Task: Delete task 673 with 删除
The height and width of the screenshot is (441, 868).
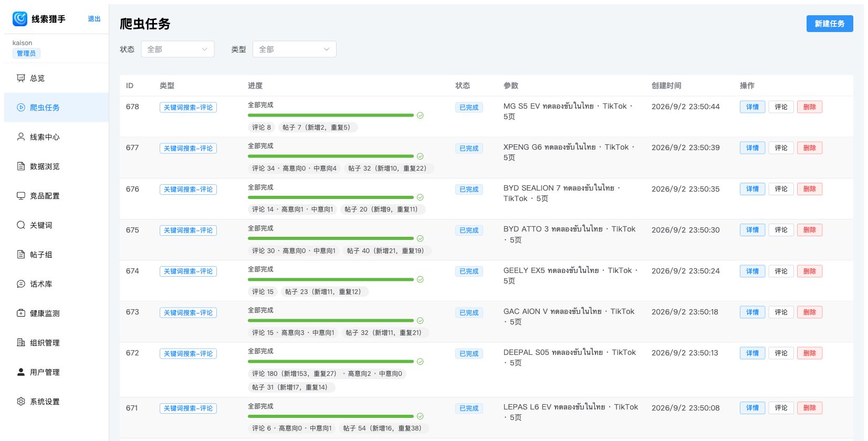Action: (x=810, y=312)
